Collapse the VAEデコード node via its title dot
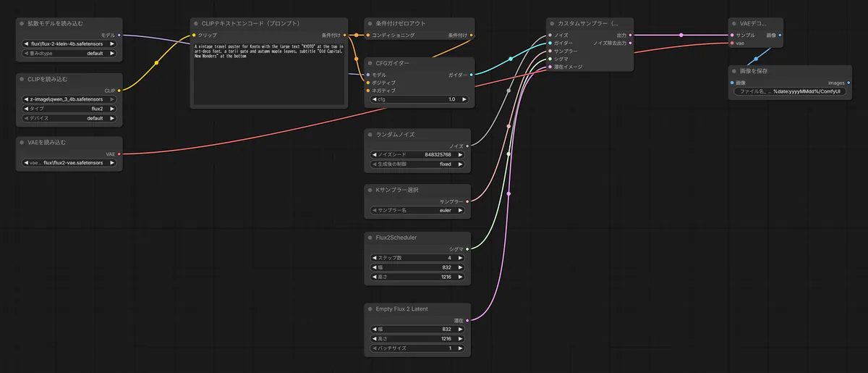The image size is (868, 373). tap(734, 24)
